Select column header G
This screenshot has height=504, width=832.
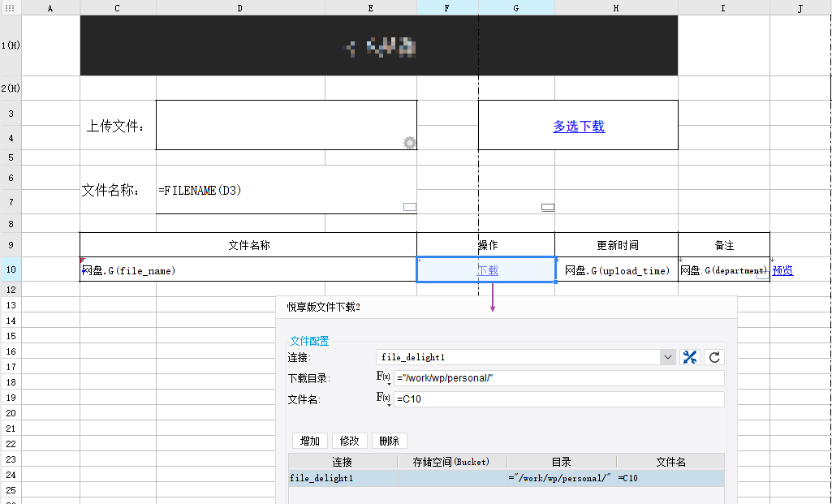click(516, 8)
